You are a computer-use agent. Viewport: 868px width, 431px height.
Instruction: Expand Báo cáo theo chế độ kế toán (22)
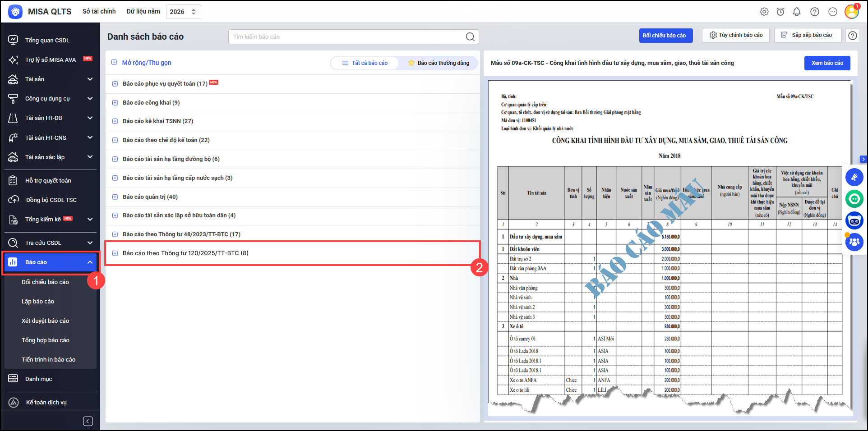(x=115, y=140)
